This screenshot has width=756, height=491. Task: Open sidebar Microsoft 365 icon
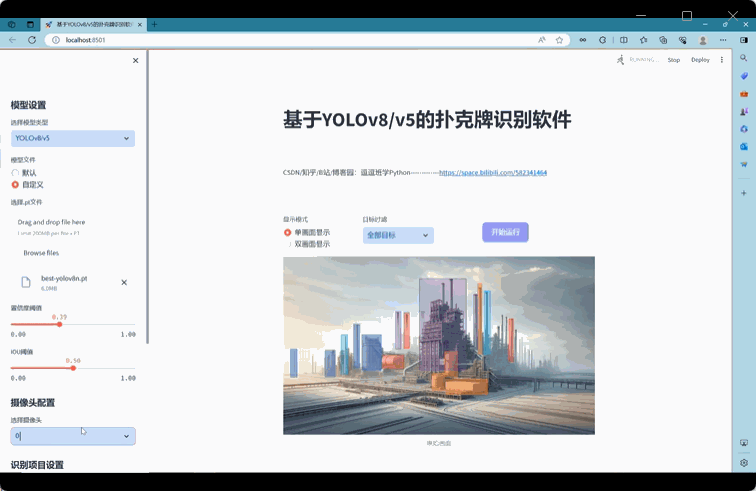744,129
